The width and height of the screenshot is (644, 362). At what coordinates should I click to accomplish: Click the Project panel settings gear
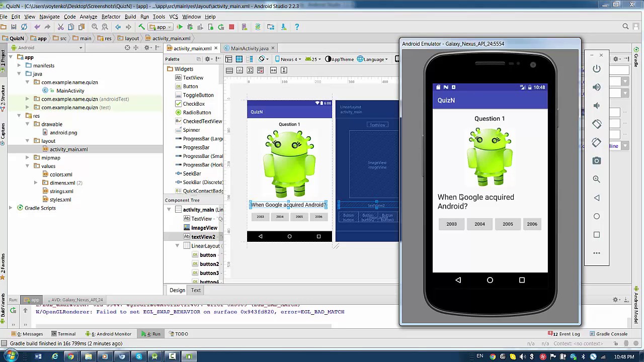[x=147, y=48]
